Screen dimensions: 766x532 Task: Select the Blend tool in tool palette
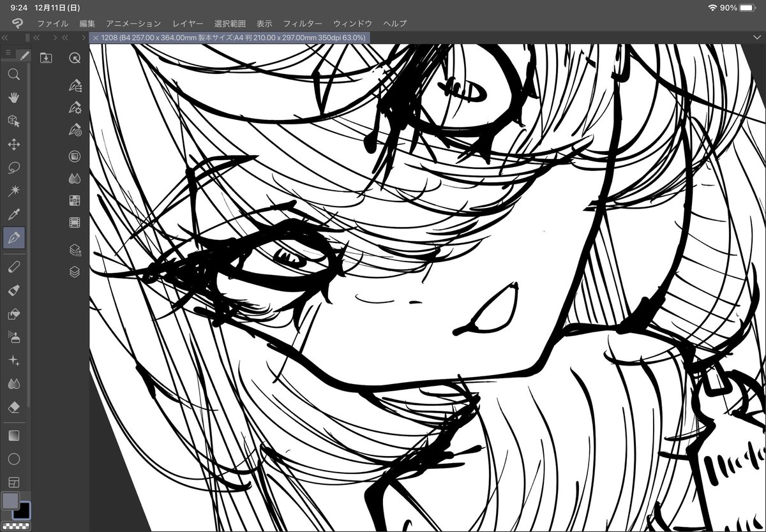(13, 383)
